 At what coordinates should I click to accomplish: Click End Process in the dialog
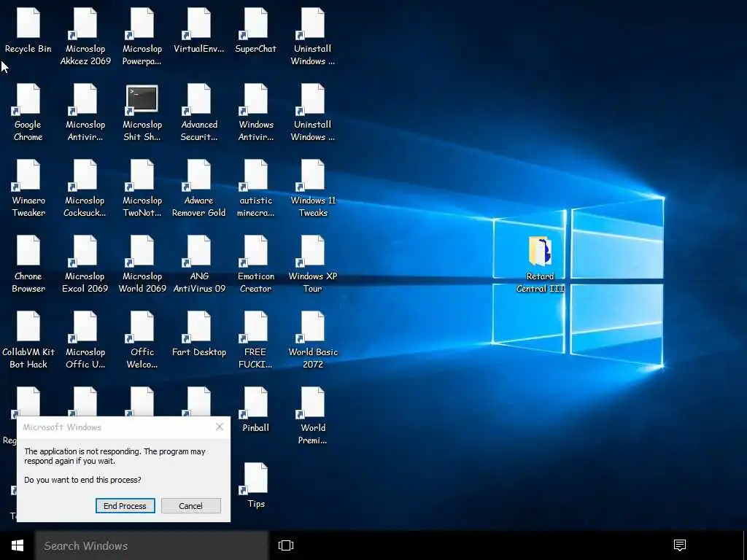coord(125,506)
